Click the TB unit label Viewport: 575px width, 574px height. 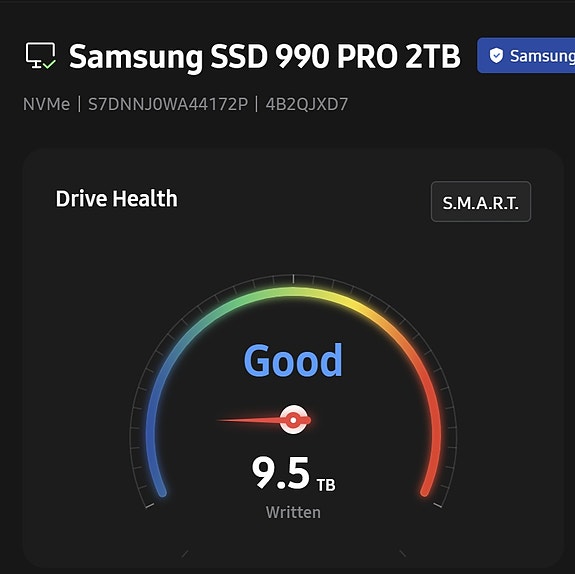[x=326, y=485]
